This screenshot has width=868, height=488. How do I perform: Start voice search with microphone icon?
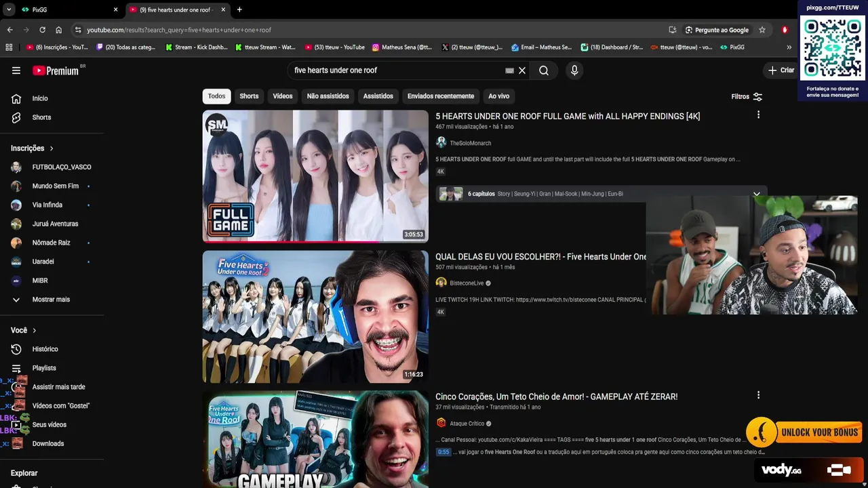click(x=574, y=70)
